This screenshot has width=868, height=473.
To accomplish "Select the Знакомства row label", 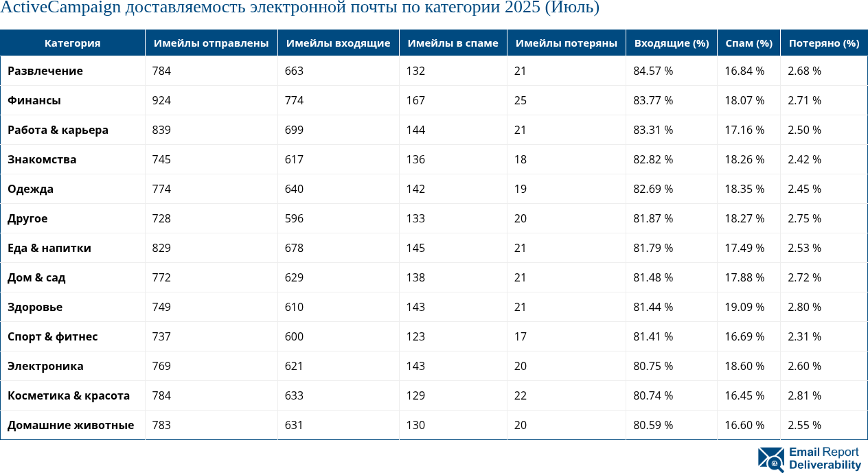I will point(42,159).
